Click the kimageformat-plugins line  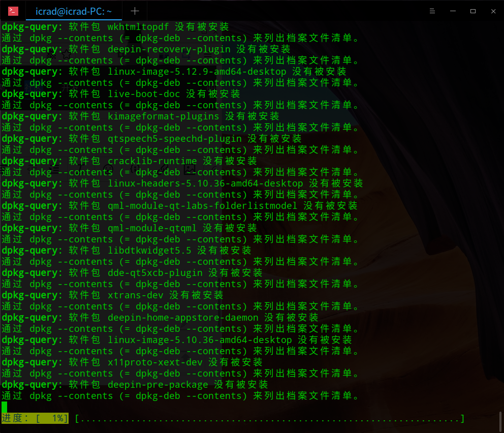tap(140, 116)
